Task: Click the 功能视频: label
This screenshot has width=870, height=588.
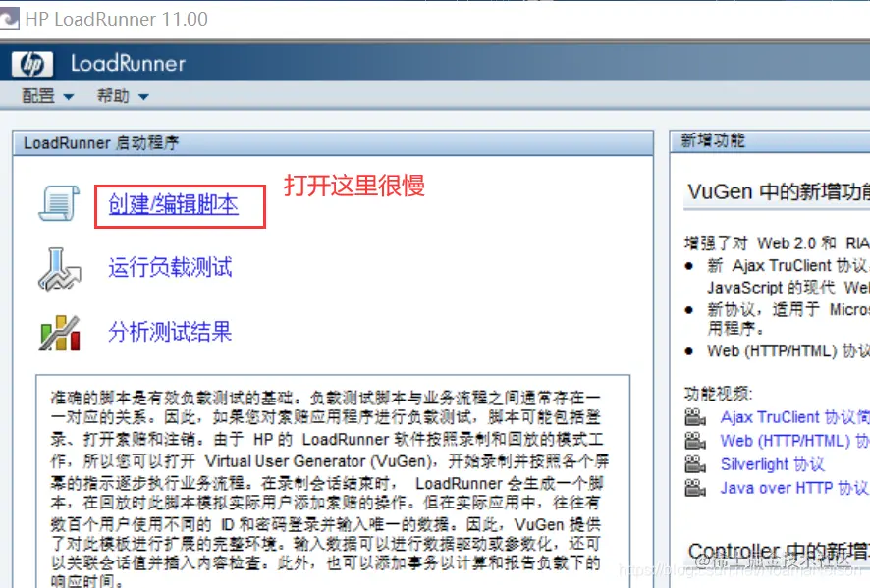Action: point(719,394)
